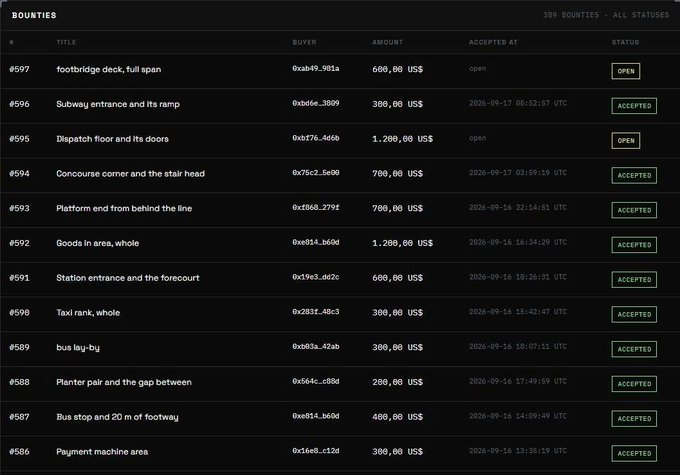Sort by the ACCEPTED AT column header

pyautogui.click(x=493, y=42)
